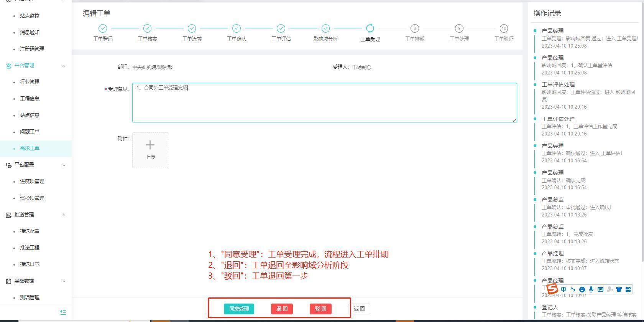Click the Sogou input method logo
The image size is (644, 322).
[552, 289]
